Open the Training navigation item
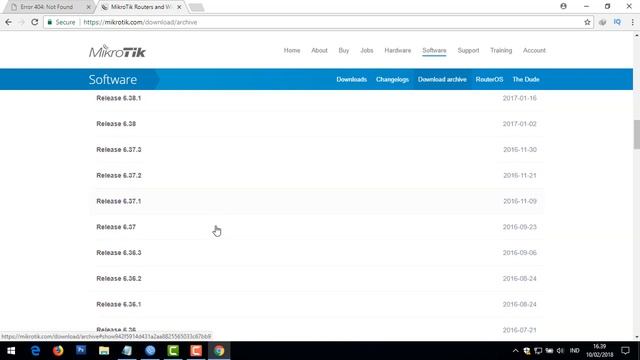 click(501, 51)
